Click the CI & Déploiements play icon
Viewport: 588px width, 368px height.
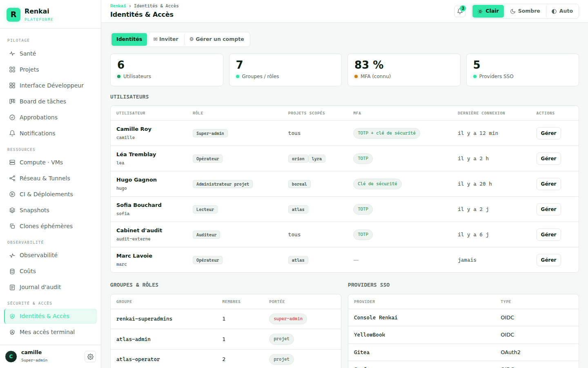[x=12, y=194]
